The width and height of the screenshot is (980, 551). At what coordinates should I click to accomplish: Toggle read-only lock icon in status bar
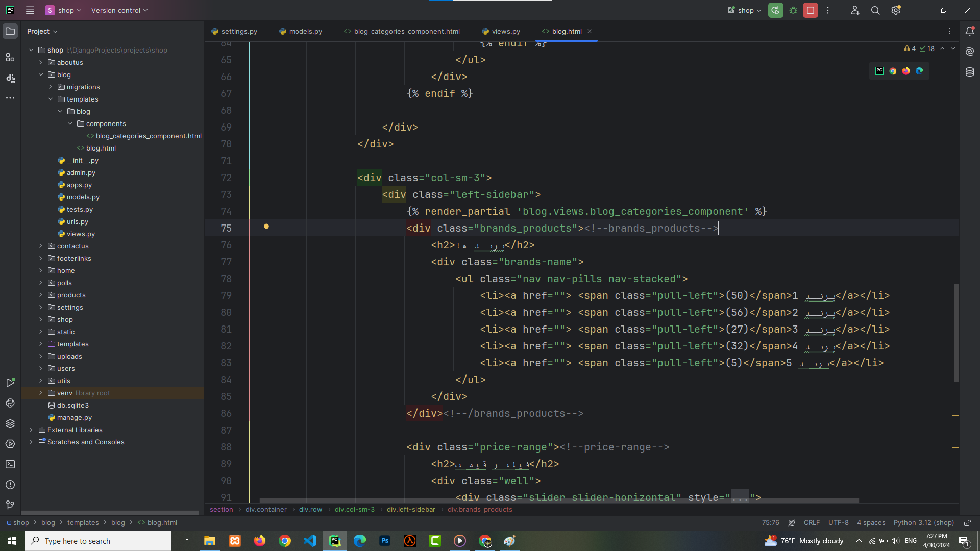pyautogui.click(x=967, y=523)
